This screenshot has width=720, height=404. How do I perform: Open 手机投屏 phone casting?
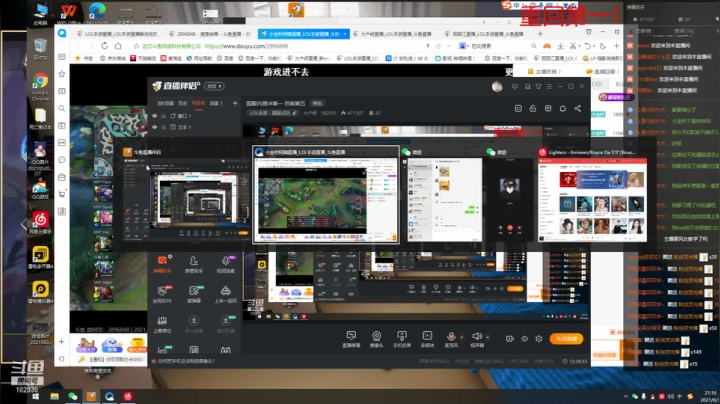[x=402, y=339]
